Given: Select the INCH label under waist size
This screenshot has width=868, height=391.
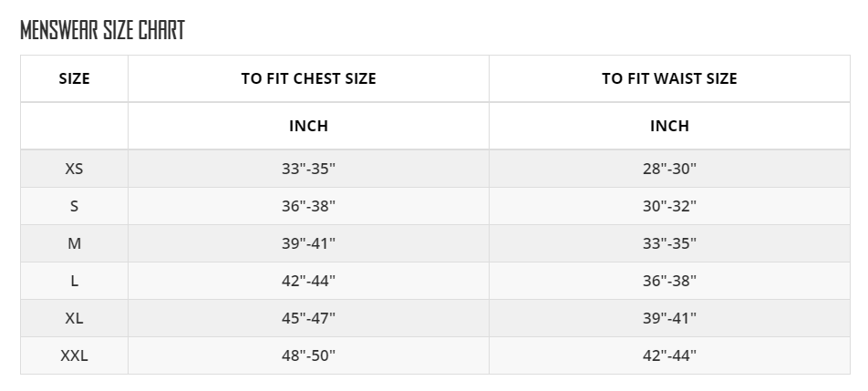Looking at the screenshot, I should pos(669,126).
